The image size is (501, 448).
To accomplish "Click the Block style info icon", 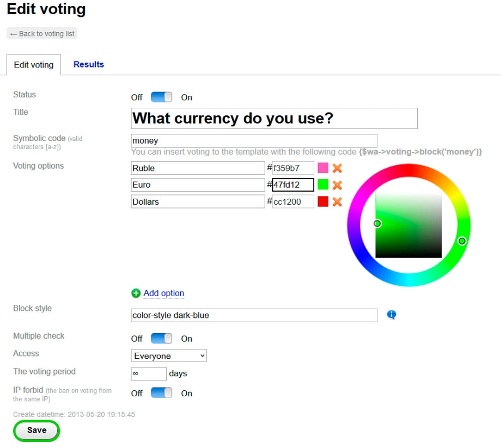I will 392,315.
